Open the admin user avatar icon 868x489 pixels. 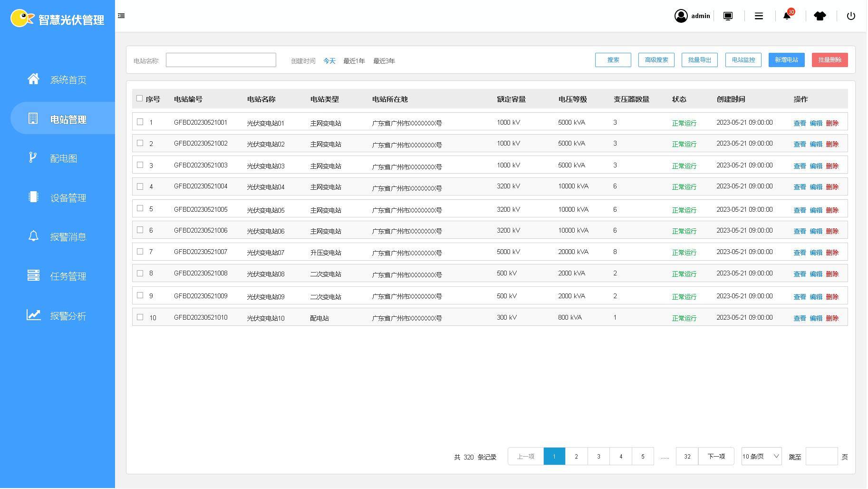click(681, 16)
